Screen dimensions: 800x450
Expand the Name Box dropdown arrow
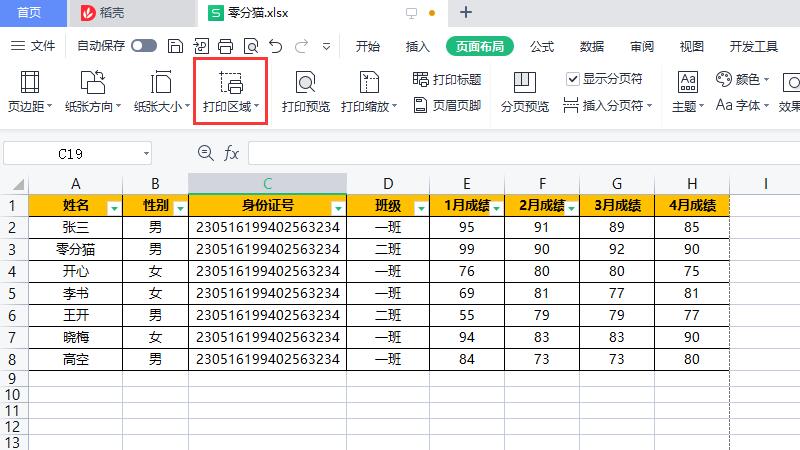coord(146,153)
